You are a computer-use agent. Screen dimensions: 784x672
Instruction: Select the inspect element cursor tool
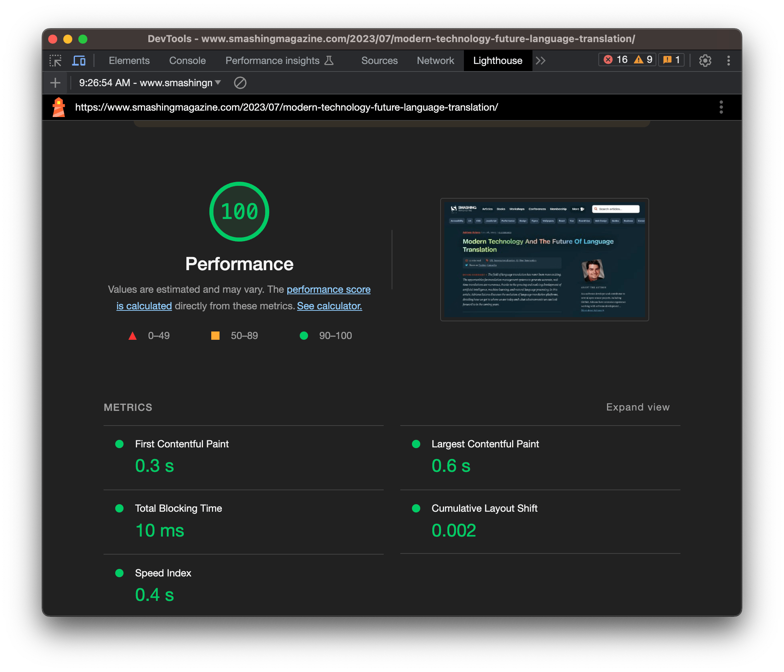[56, 60]
